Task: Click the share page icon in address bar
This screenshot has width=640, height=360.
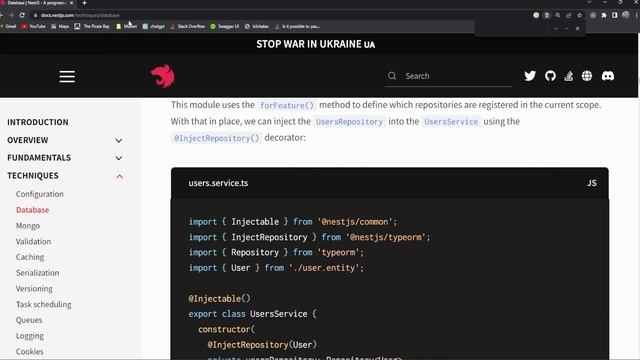Action: [569, 15]
